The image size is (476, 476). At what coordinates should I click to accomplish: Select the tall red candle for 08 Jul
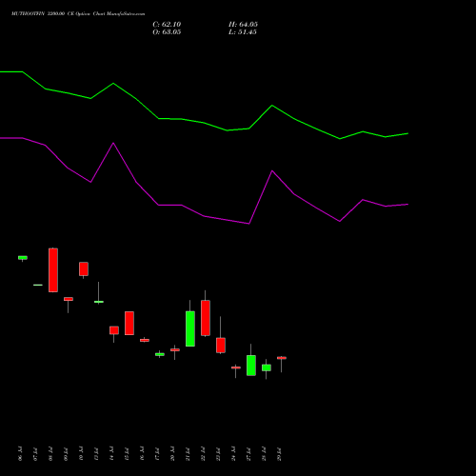pyautogui.click(x=53, y=270)
